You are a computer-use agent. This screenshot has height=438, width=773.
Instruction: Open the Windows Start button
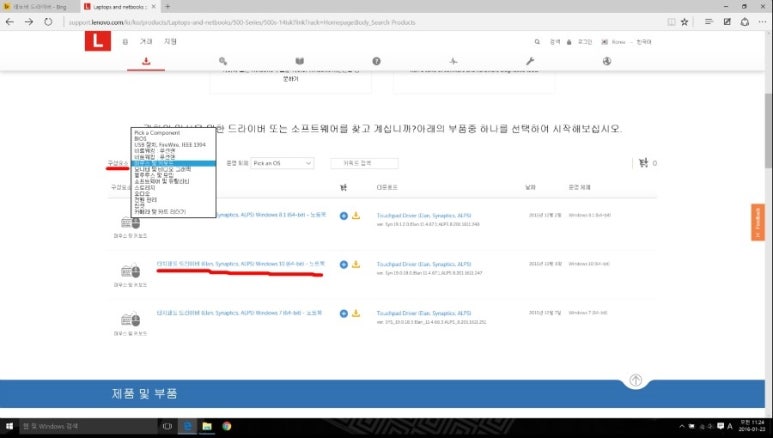coord(9,426)
